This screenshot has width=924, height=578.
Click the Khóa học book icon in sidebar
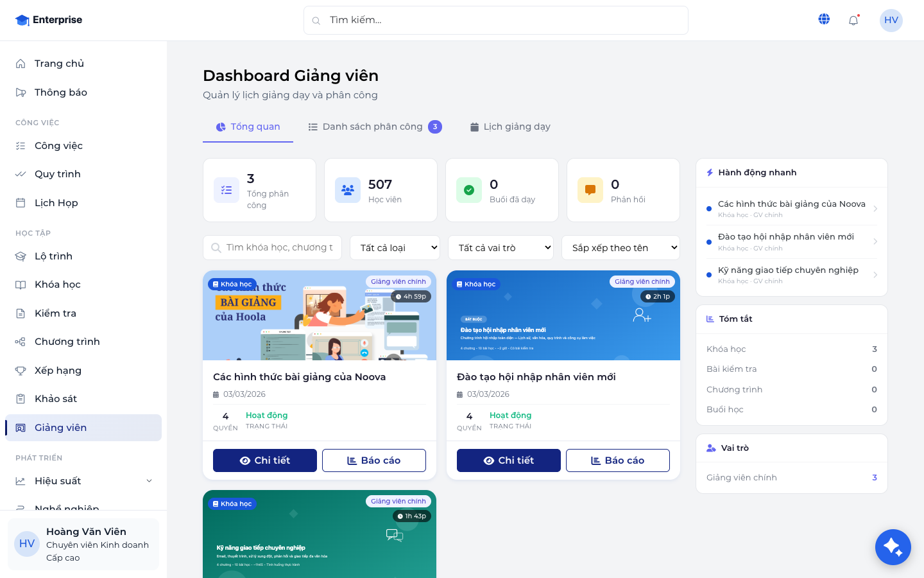tap(21, 285)
